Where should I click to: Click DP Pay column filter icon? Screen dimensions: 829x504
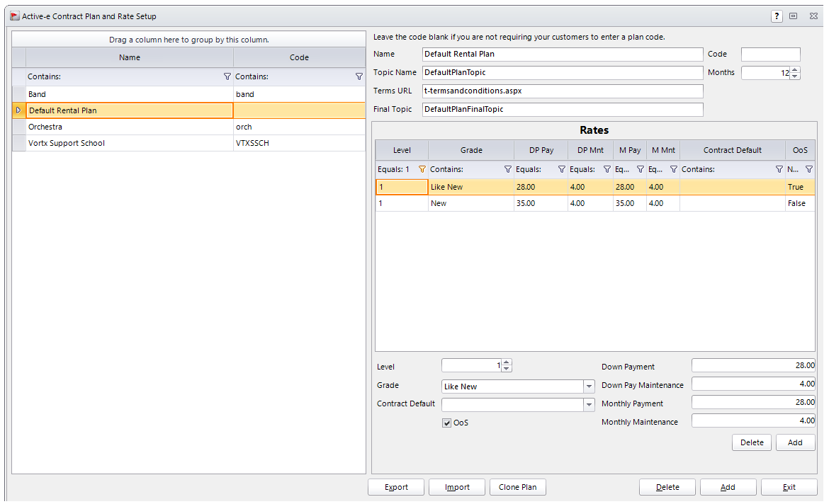click(x=561, y=169)
